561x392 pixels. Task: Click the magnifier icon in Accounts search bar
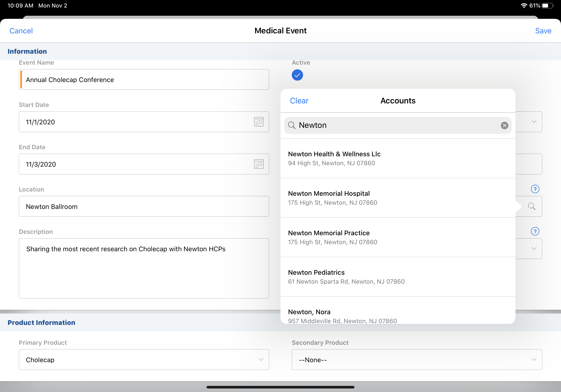[292, 125]
